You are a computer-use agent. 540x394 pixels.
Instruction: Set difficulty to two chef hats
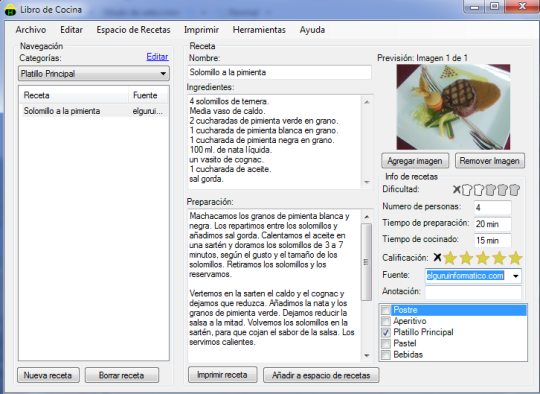click(478, 189)
